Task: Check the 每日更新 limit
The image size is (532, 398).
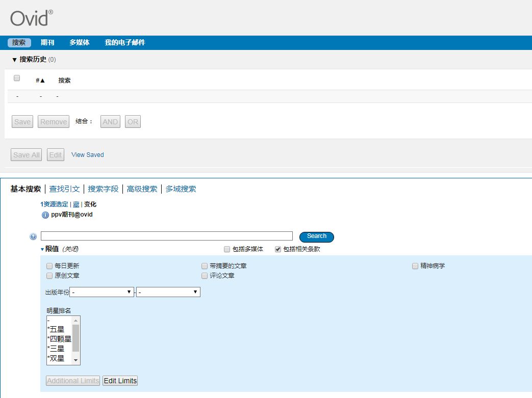Action: click(x=49, y=266)
